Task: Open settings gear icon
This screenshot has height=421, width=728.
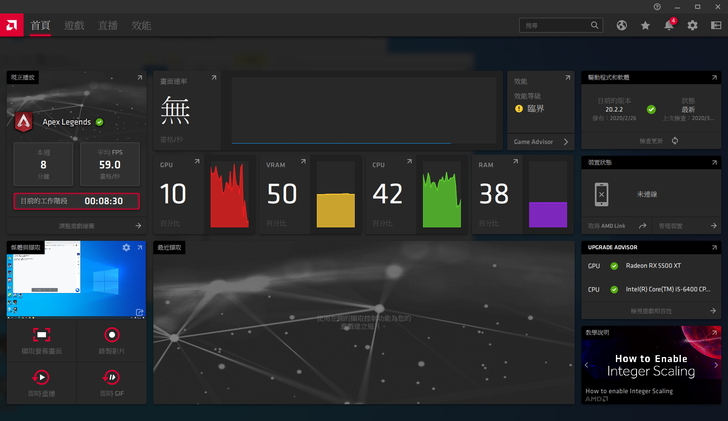Action: pyautogui.click(x=692, y=26)
